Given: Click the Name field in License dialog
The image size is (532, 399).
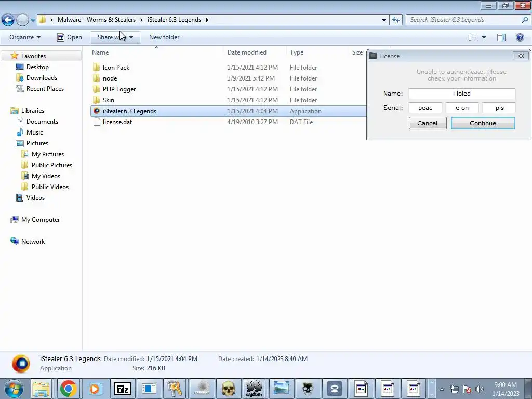Looking at the screenshot, I should (462, 94).
